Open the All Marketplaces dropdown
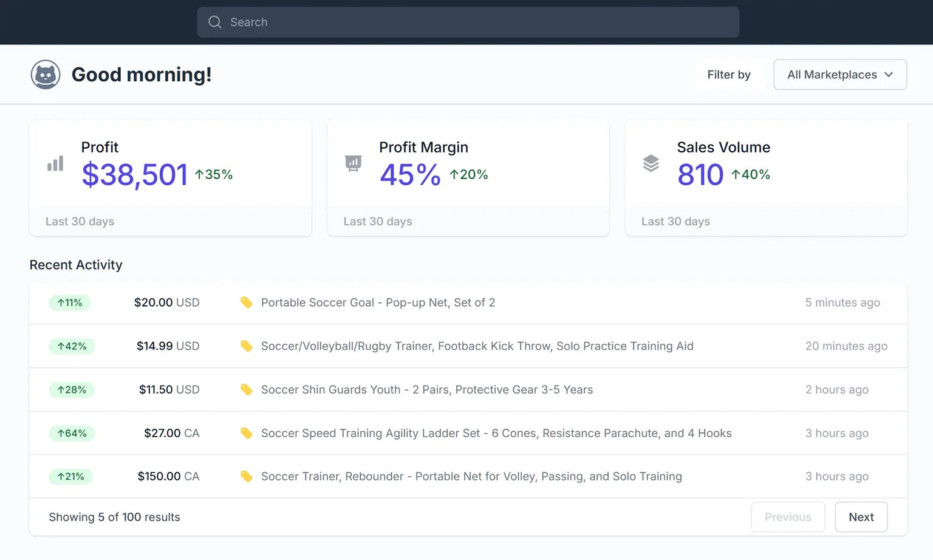Viewport: 933px width, 560px height. coord(840,75)
